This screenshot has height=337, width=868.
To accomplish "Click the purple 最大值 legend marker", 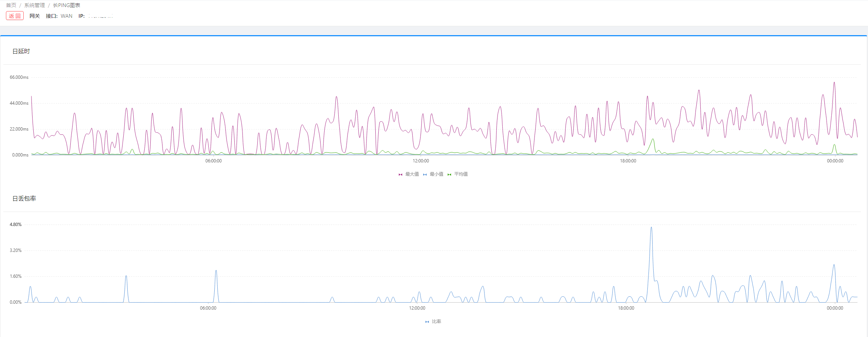I will [x=400, y=174].
